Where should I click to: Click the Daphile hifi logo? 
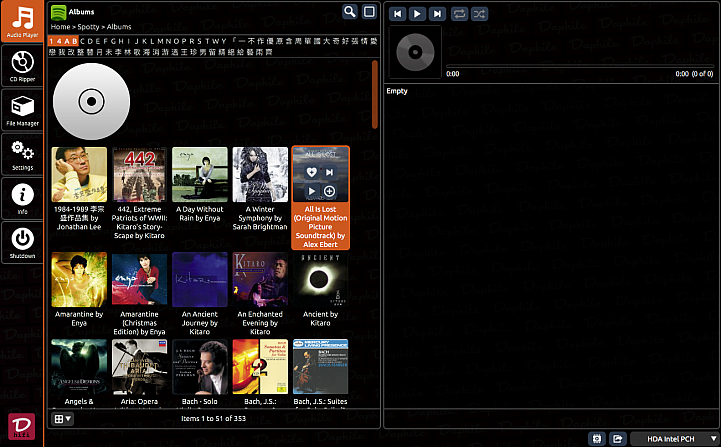[x=22, y=426]
